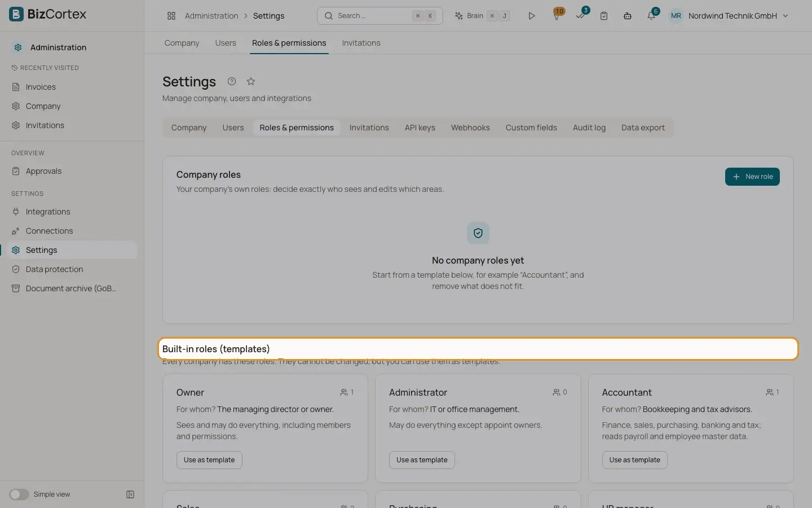This screenshot has width=812, height=508.
Task: Click the clipboard check icon in the top bar
Action: pyautogui.click(x=604, y=16)
